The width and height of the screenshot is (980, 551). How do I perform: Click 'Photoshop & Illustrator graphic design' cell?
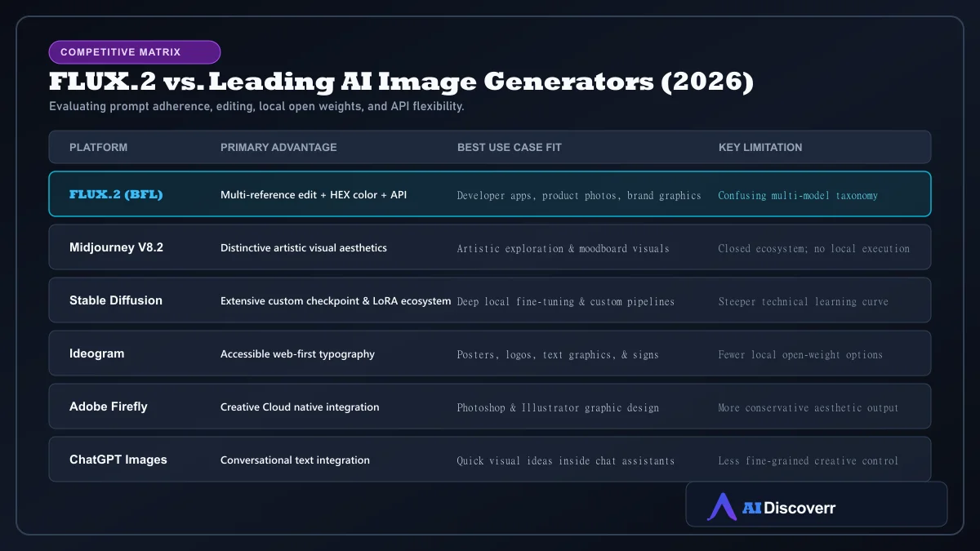(x=558, y=408)
